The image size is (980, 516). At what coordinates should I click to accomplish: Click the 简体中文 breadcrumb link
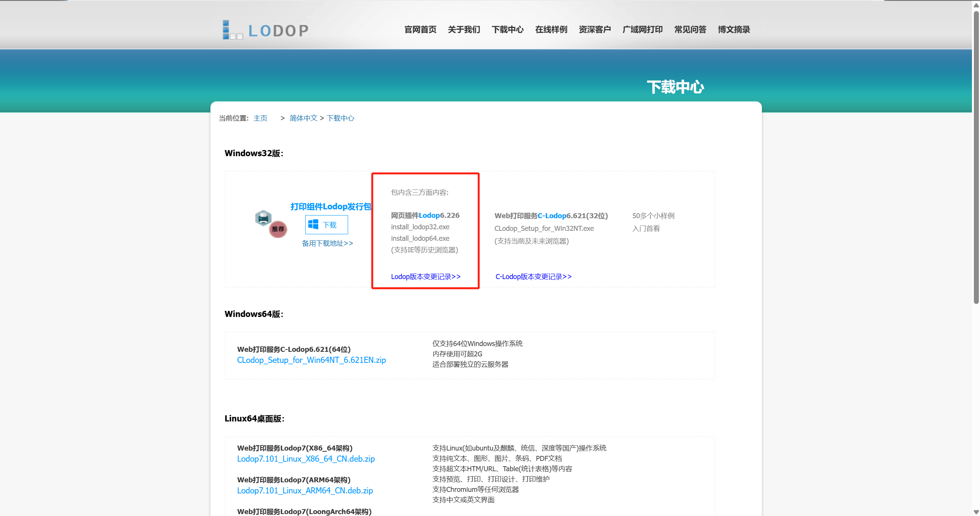303,118
